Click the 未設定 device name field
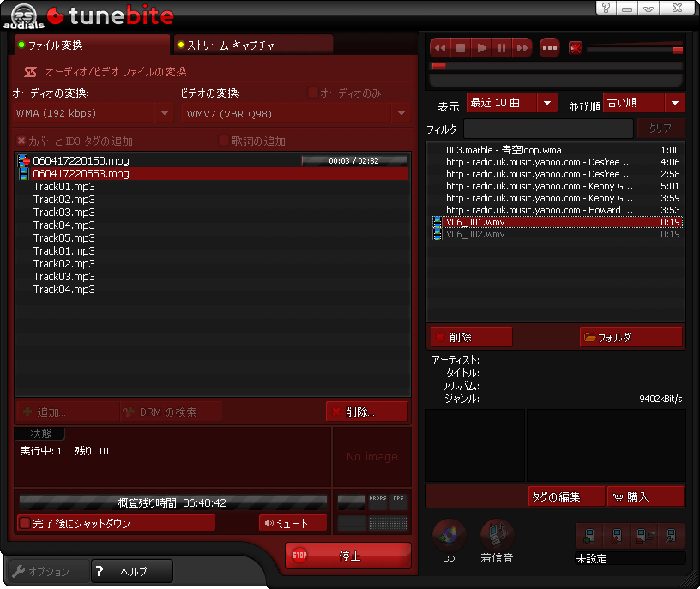 click(x=630, y=559)
